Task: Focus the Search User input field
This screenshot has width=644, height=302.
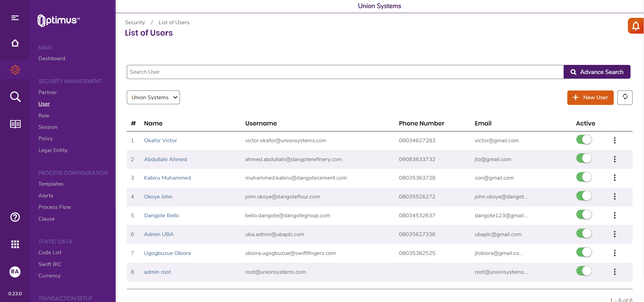Action: (x=345, y=72)
